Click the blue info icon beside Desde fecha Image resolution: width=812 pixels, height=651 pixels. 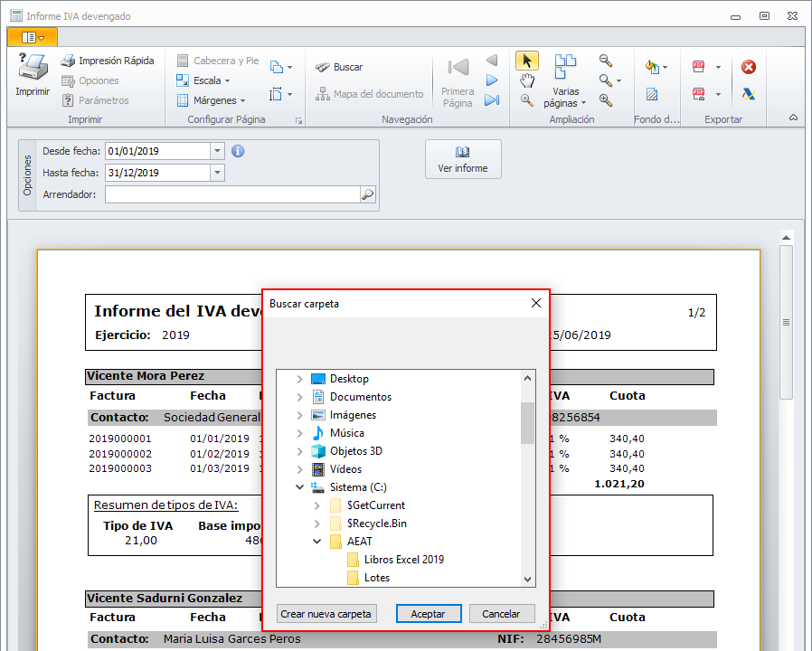pos(239,151)
